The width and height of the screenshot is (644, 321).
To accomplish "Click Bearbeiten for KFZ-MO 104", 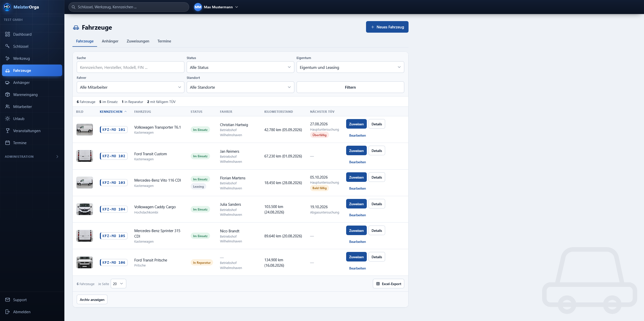I will click(357, 215).
